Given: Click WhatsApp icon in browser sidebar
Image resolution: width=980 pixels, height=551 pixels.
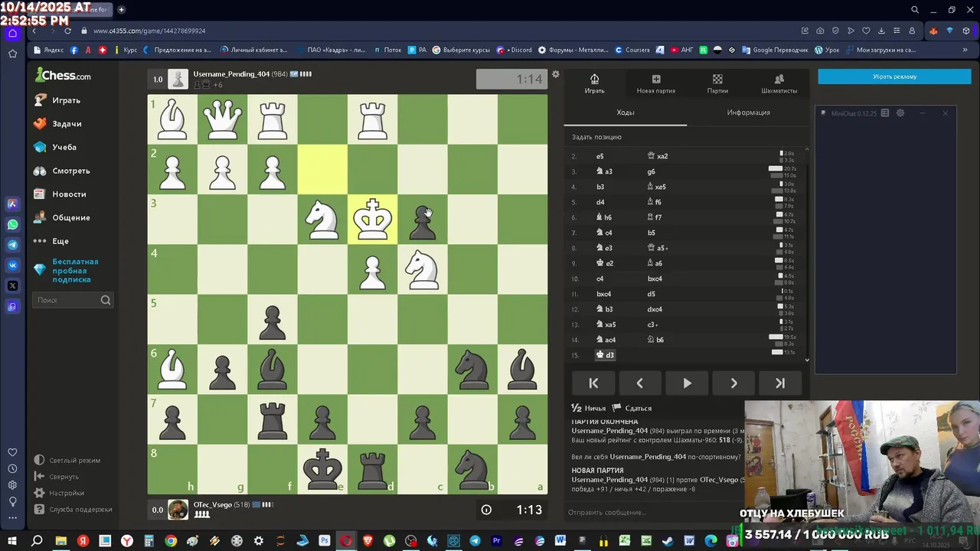Looking at the screenshot, I should 12,224.
